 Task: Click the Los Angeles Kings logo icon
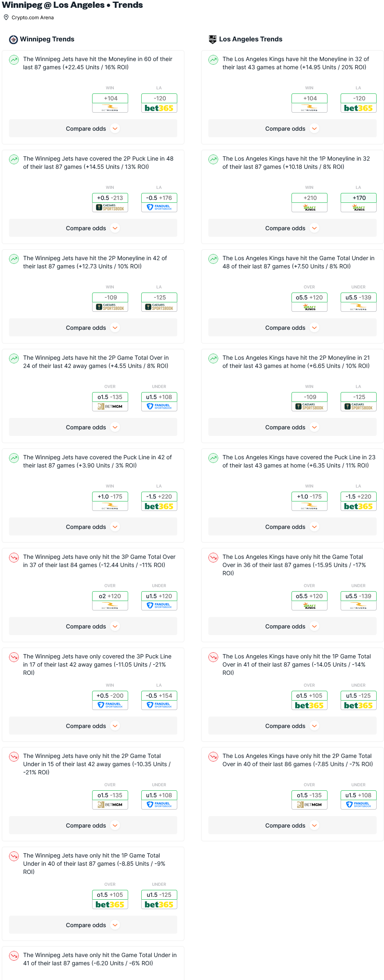(212, 39)
